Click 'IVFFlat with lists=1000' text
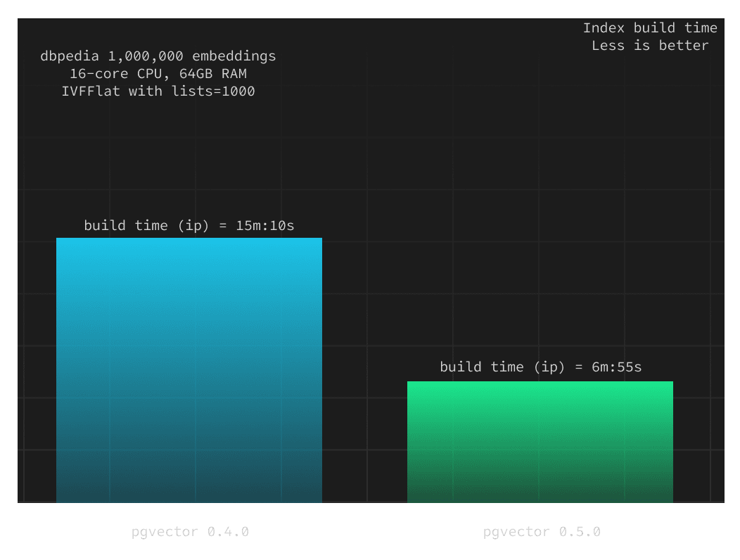 158,91
